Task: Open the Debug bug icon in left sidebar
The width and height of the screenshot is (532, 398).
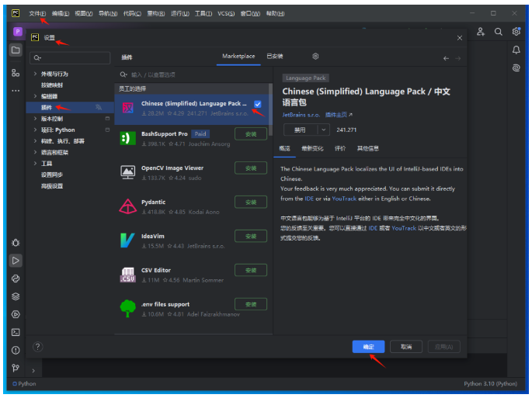Action: pyautogui.click(x=16, y=243)
